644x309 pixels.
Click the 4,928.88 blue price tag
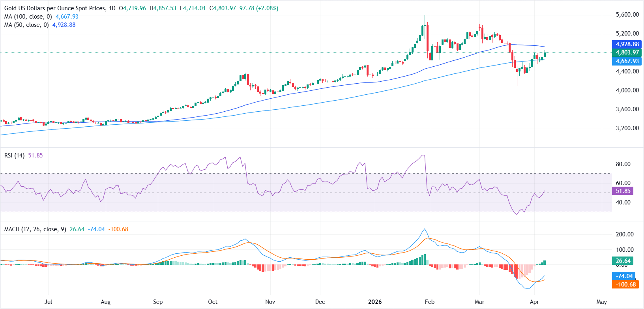pyautogui.click(x=627, y=44)
